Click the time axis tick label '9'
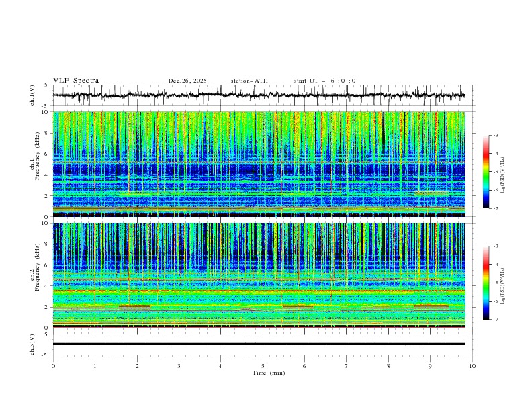The image size is (532, 411). coord(430,366)
